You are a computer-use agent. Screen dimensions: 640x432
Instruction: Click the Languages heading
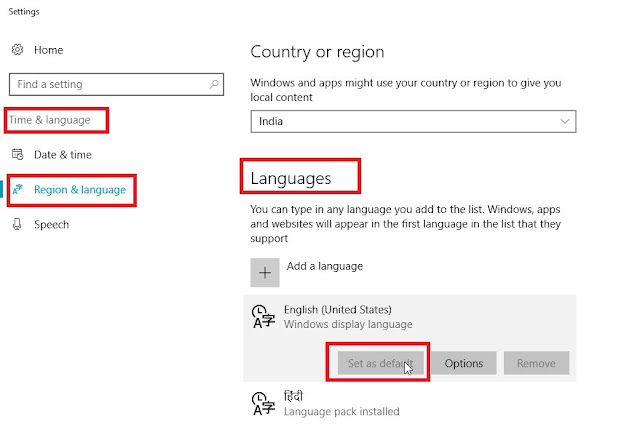(291, 179)
